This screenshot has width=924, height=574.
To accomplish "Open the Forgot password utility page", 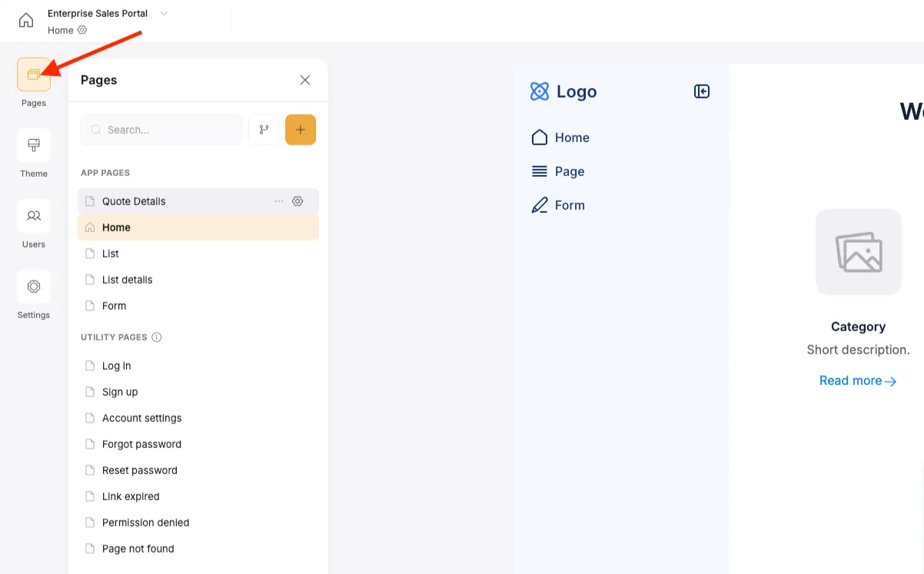I will (x=141, y=443).
